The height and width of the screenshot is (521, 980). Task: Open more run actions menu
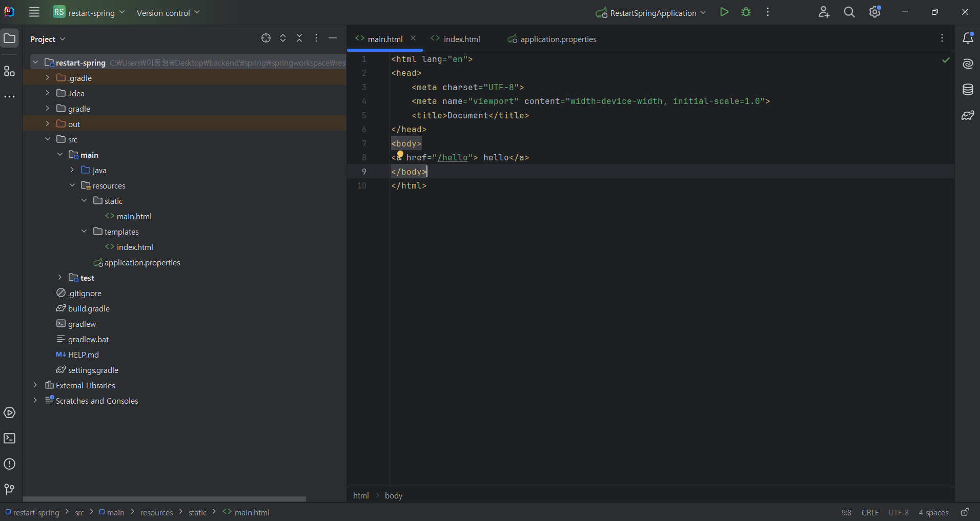tap(768, 12)
